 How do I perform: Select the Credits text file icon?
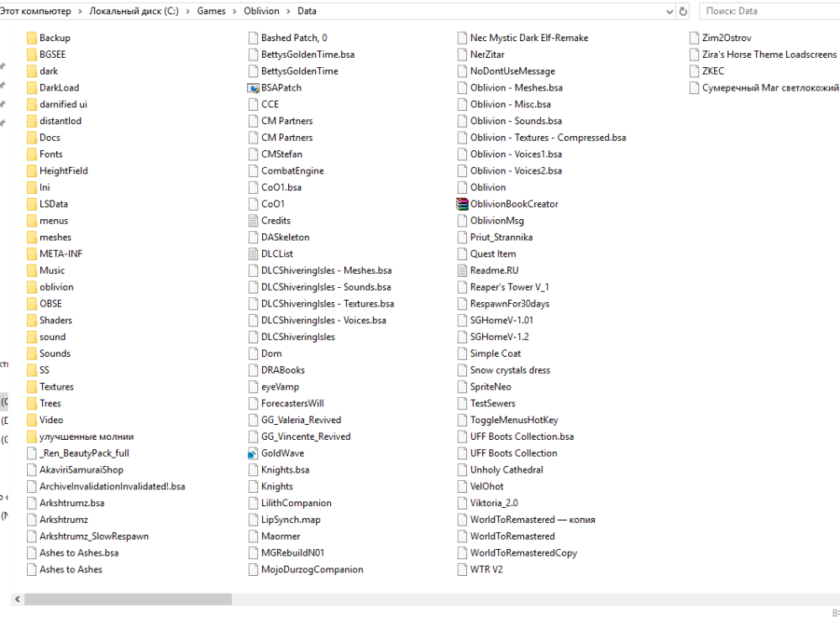click(x=253, y=221)
